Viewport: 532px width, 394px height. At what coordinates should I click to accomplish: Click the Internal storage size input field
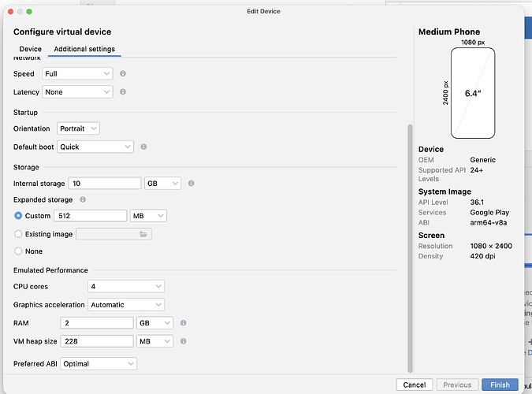click(105, 184)
